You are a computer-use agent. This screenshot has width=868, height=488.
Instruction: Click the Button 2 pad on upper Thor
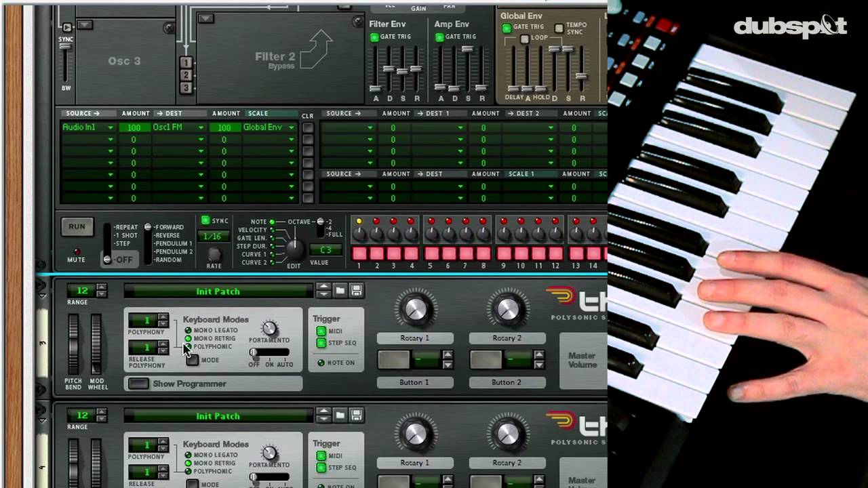(486, 360)
